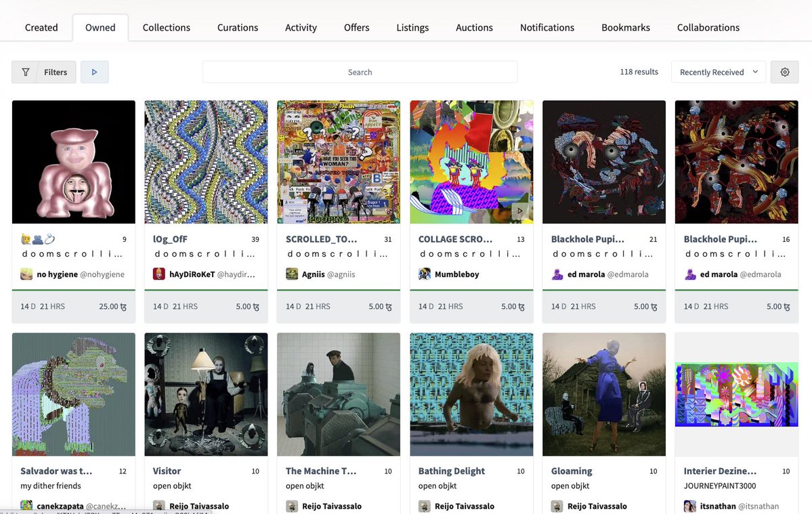Viewport: 812px width, 514px height.
Task: Click ed marola avatar on 21-edition card
Action: pyautogui.click(x=557, y=274)
